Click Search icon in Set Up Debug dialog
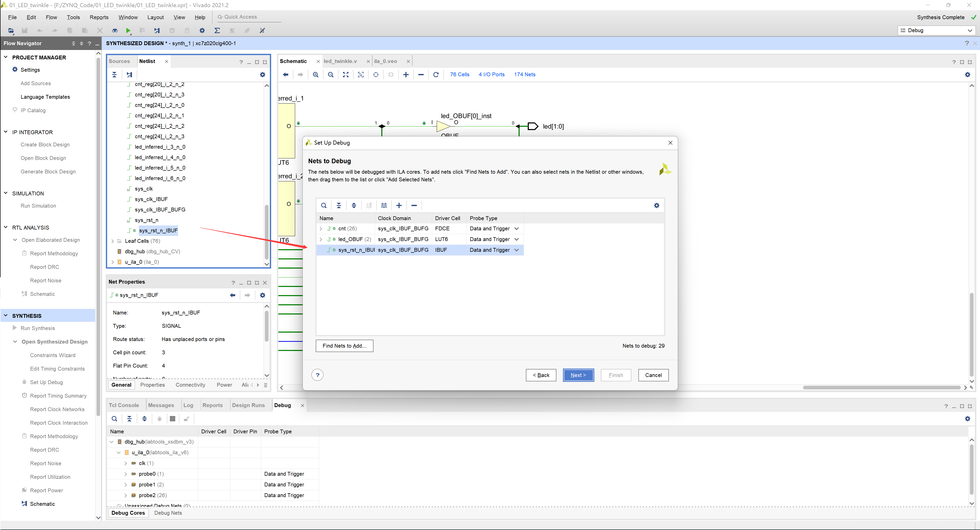This screenshot has height=530, width=980. [x=324, y=206]
